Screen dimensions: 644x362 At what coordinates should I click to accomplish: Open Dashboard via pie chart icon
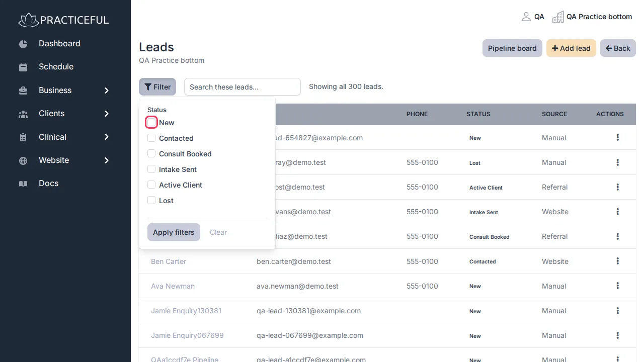[23, 44]
